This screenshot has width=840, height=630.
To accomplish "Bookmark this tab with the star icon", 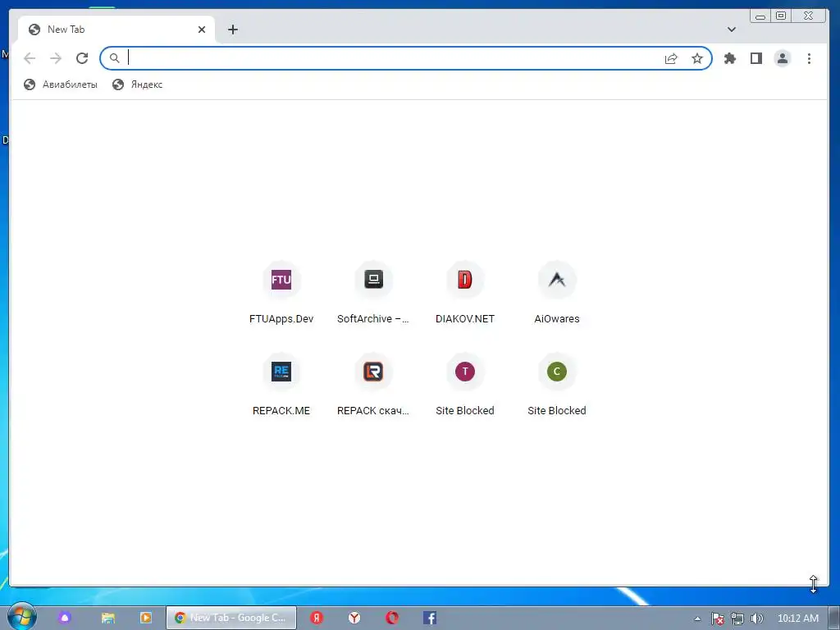I will [697, 58].
